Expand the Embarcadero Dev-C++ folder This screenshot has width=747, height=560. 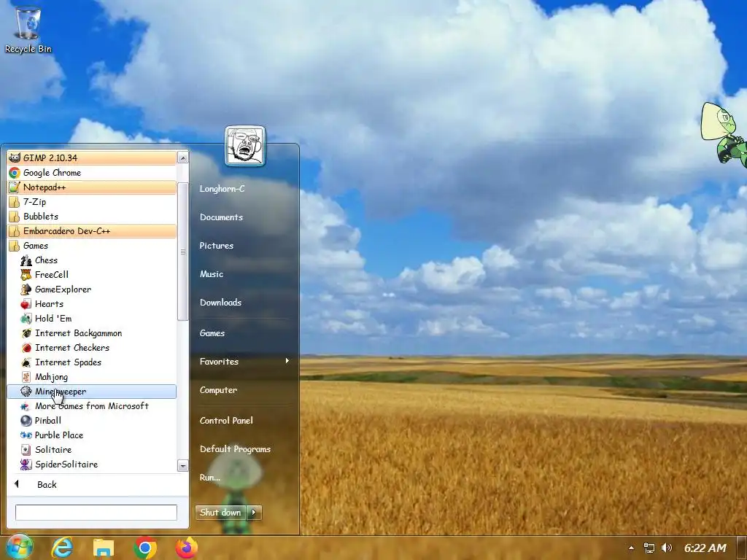[92, 231]
